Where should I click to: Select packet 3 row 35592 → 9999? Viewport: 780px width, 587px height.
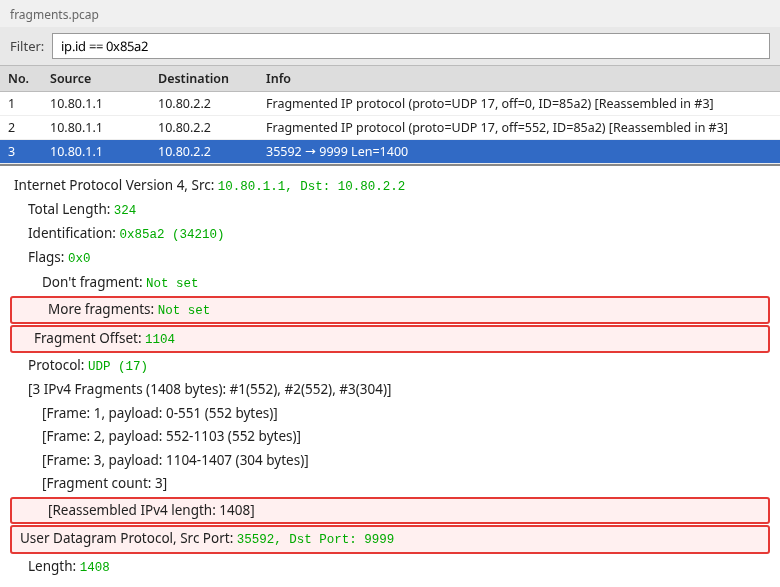pos(390,152)
